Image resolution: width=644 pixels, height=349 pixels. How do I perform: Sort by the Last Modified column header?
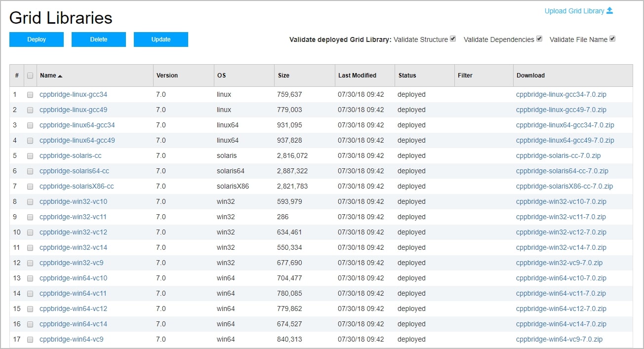pyautogui.click(x=357, y=76)
